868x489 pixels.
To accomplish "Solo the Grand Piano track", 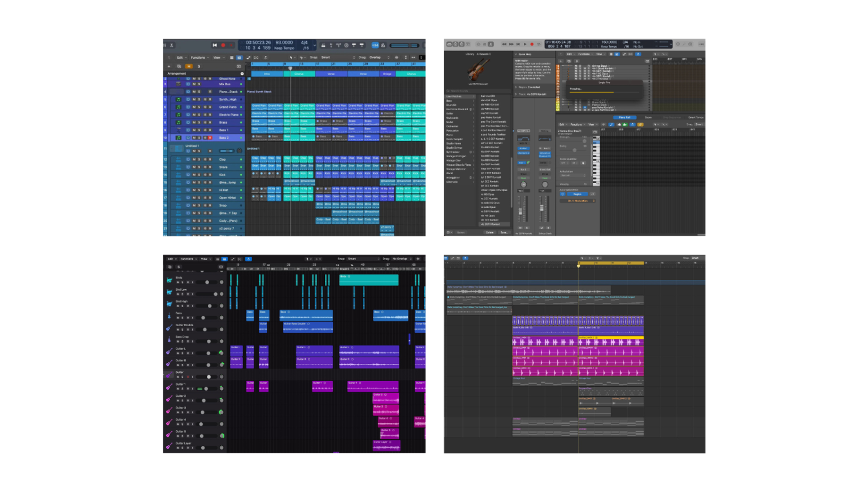I will pyautogui.click(x=199, y=106).
